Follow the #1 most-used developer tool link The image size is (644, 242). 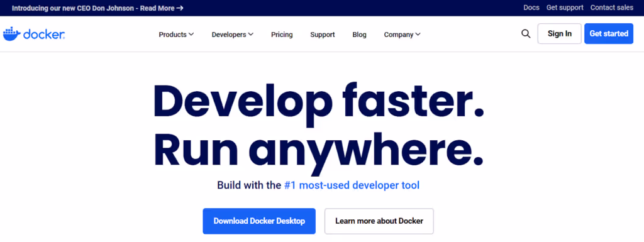coord(352,185)
